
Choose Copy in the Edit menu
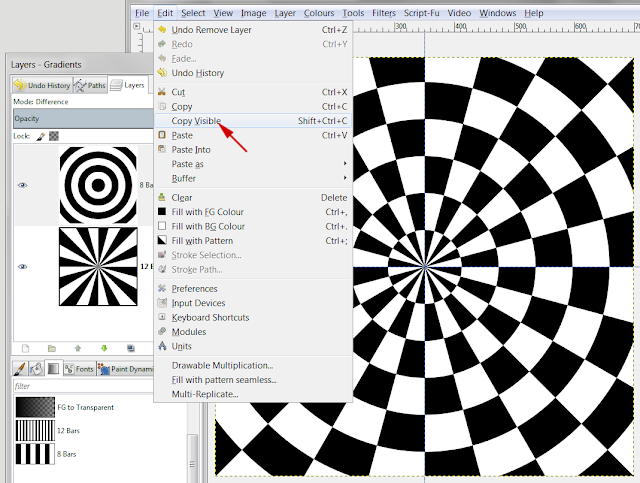pos(253,107)
